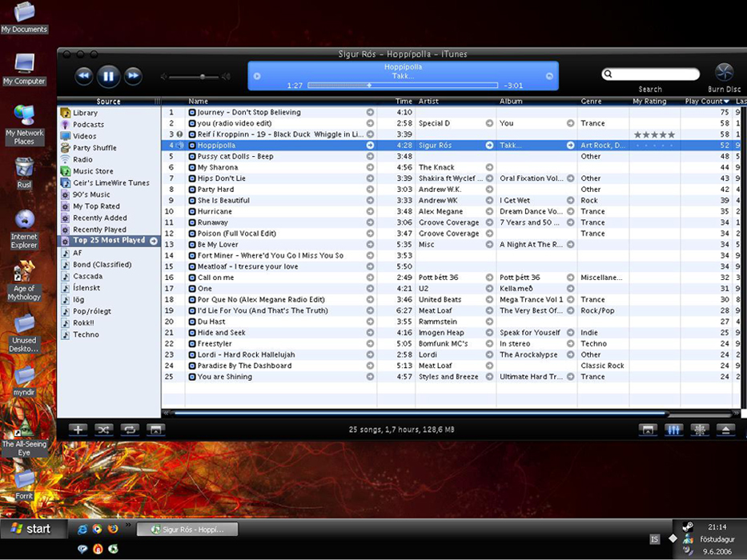Reverse sort on Play Count column
Image resolution: width=747 pixels, height=560 pixels.
coord(706,102)
